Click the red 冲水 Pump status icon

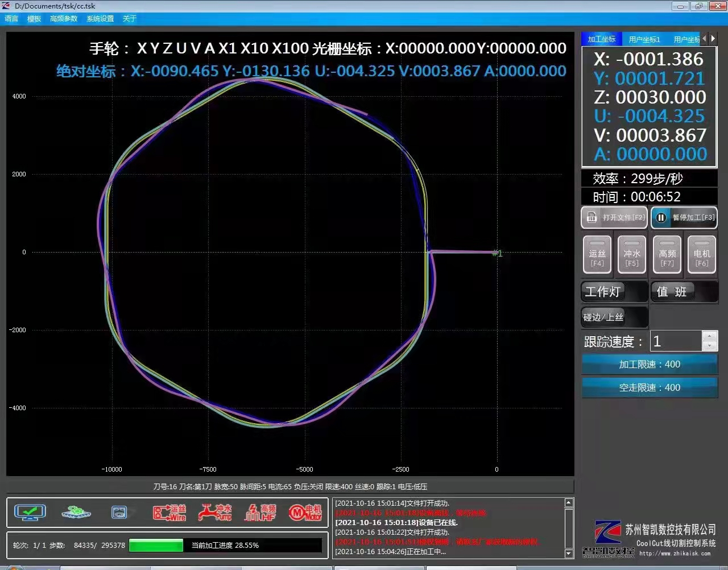pos(215,513)
